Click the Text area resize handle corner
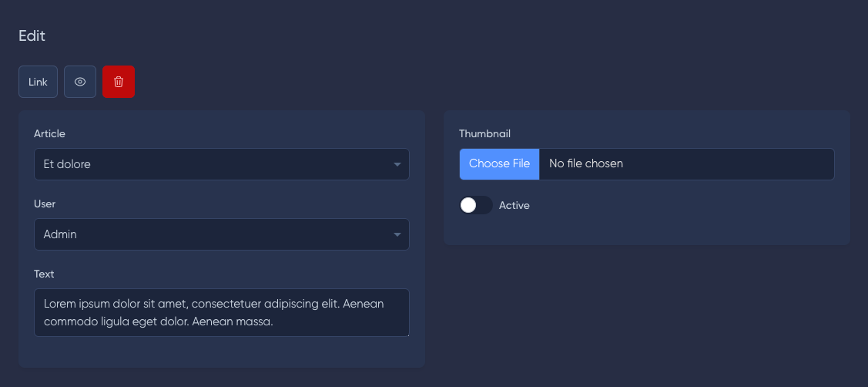This screenshot has height=387, width=868. point(407,335)
